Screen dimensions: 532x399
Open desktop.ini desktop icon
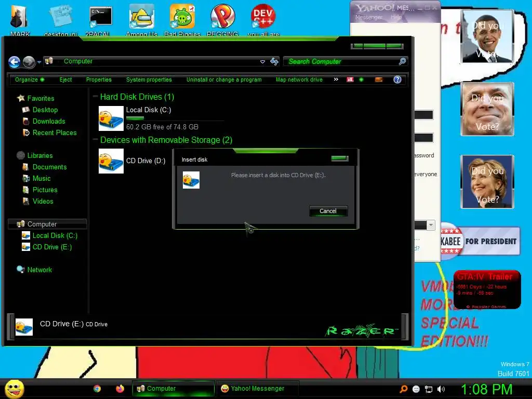point(61,19)
